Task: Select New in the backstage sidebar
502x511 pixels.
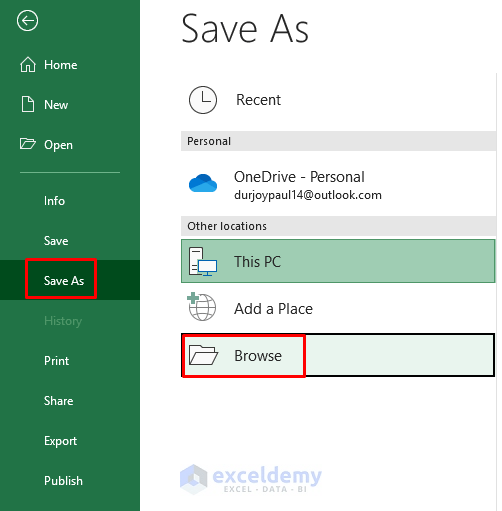Action: pos(70,105)
